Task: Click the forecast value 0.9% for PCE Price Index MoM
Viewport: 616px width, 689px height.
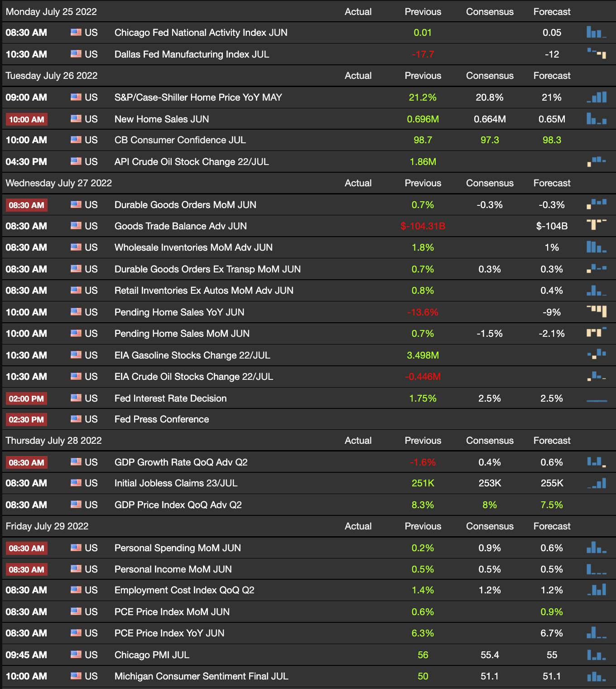Action: (552, 612)
